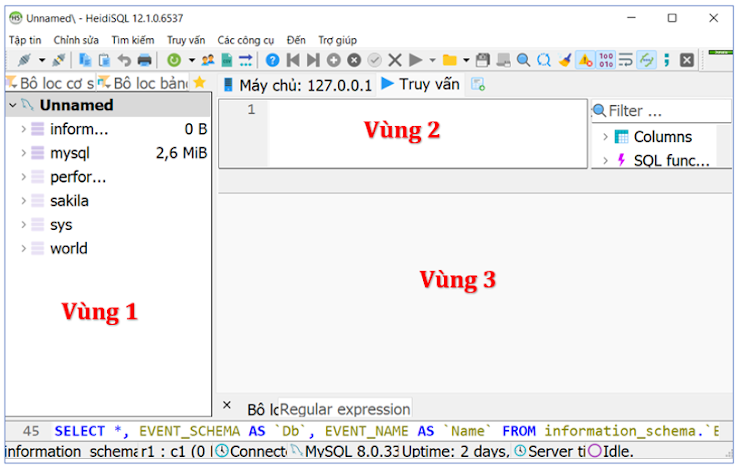This screenshot has width=740, height=468.
Task: Switch to Máy chủ: 127.0.0.1 tab
Action: [297, 85]
